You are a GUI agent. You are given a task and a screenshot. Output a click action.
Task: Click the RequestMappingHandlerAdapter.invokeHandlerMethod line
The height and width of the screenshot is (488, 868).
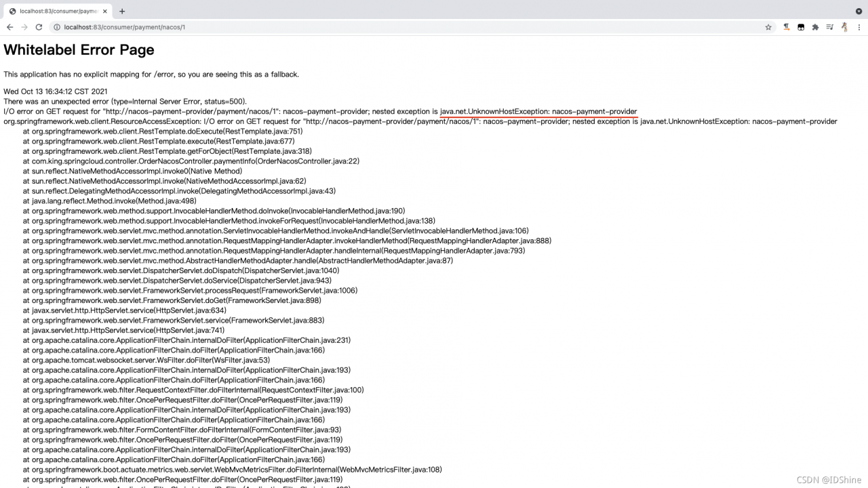287,241
